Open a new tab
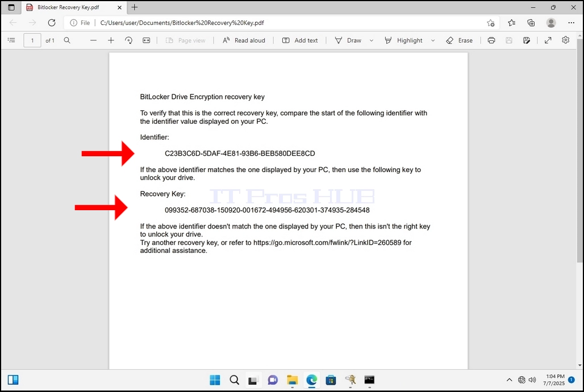This screenshot has height=392, width=584. pyautogui.click(x=135, y=7)
